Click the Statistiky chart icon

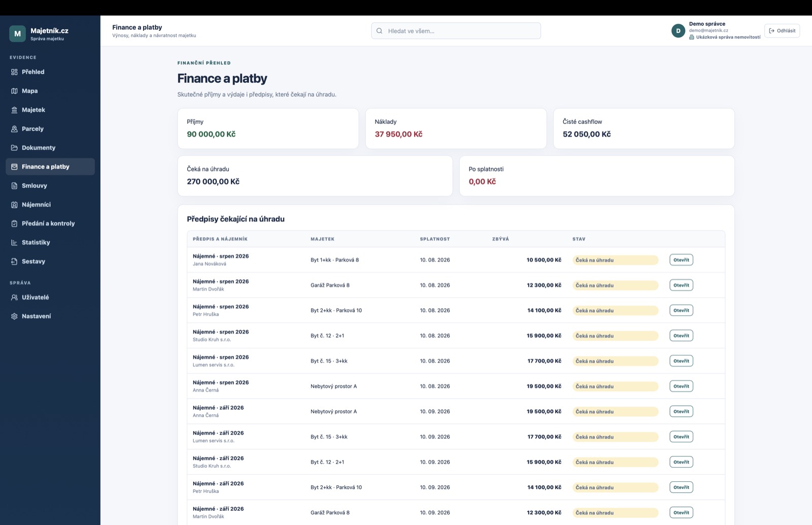[x=14, y=243]
